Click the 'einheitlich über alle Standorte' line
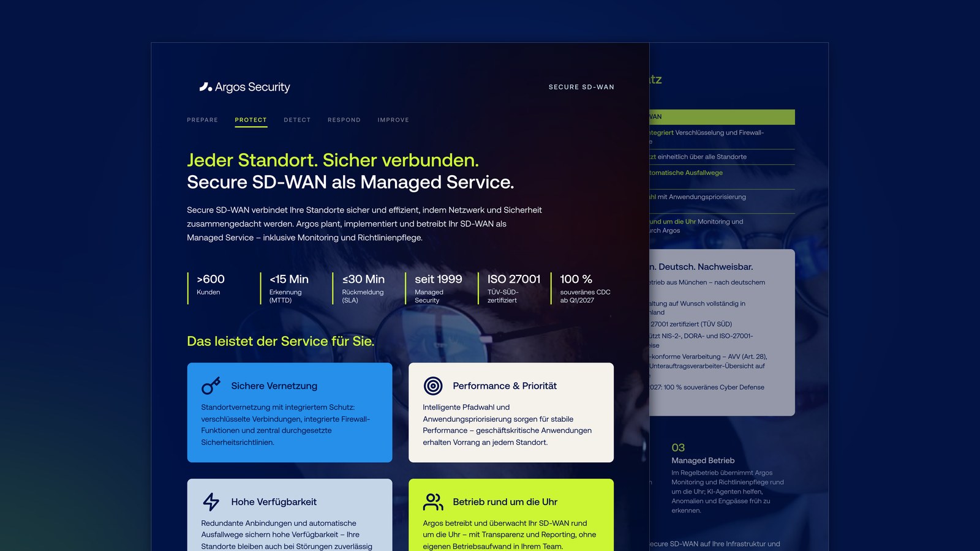The width and height of the screenshot is (980, 551). pyautogui.click(x=702, y=157)
